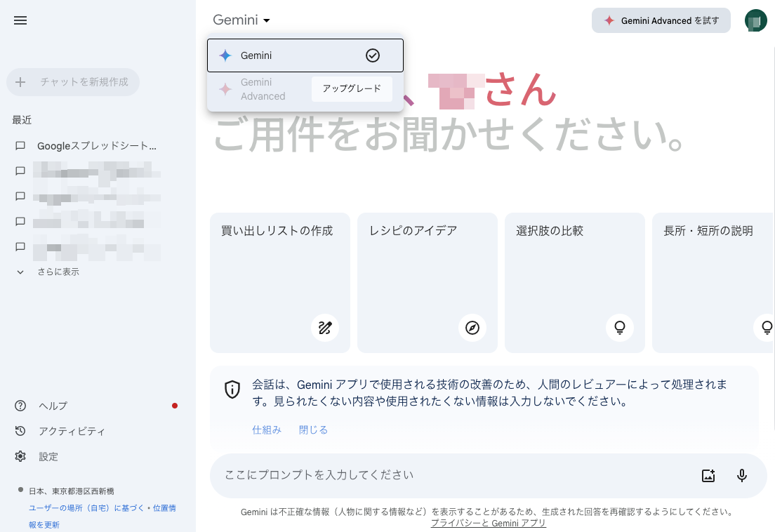Collapse the Gemini model dropdown
This screenshot has height=532, width=775.
tap(242, 20)
